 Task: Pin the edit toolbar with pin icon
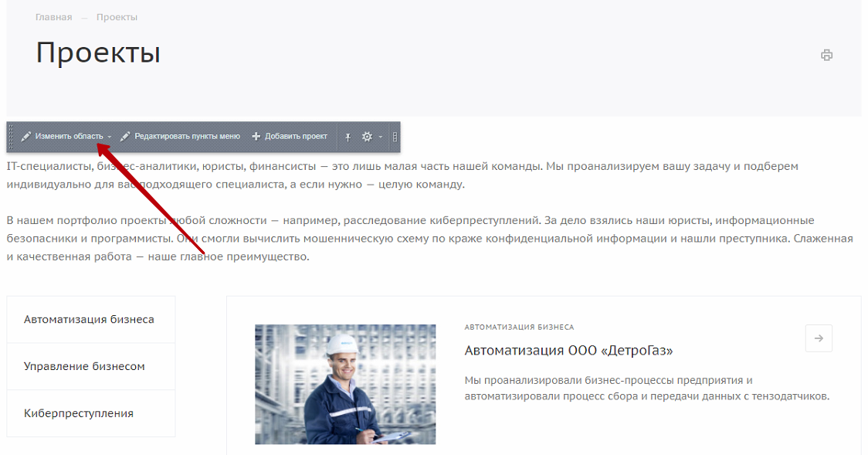point(348,137)
